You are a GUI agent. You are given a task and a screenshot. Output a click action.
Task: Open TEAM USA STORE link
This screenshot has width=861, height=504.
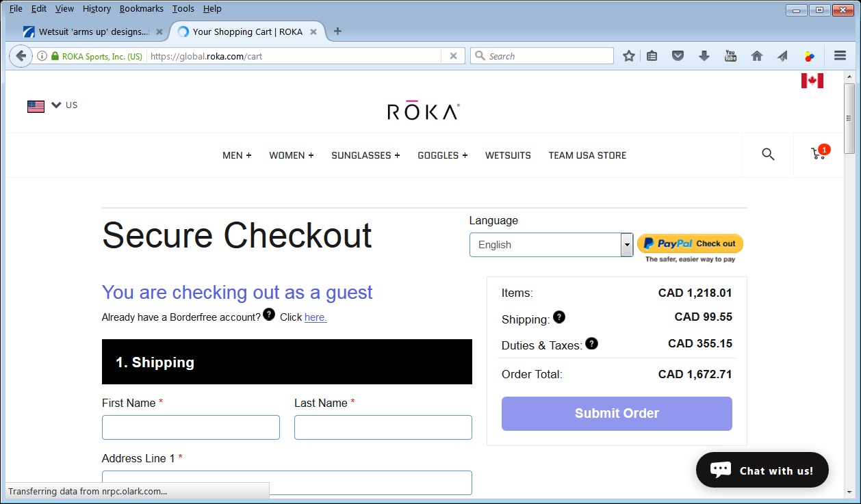[x=587, y=155]
